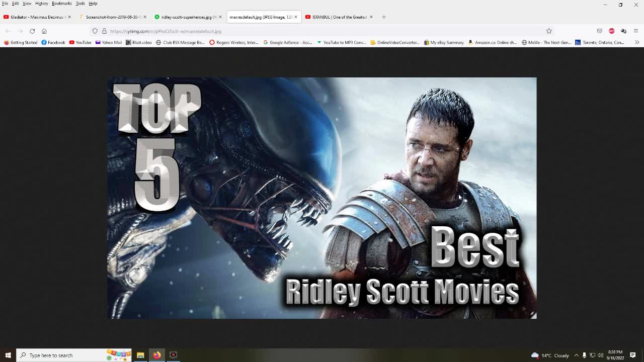Image resolution: width=644 pixels, height=362 pixels.
Task: Open the taskbar clock and date
Action: click(615, 355)
